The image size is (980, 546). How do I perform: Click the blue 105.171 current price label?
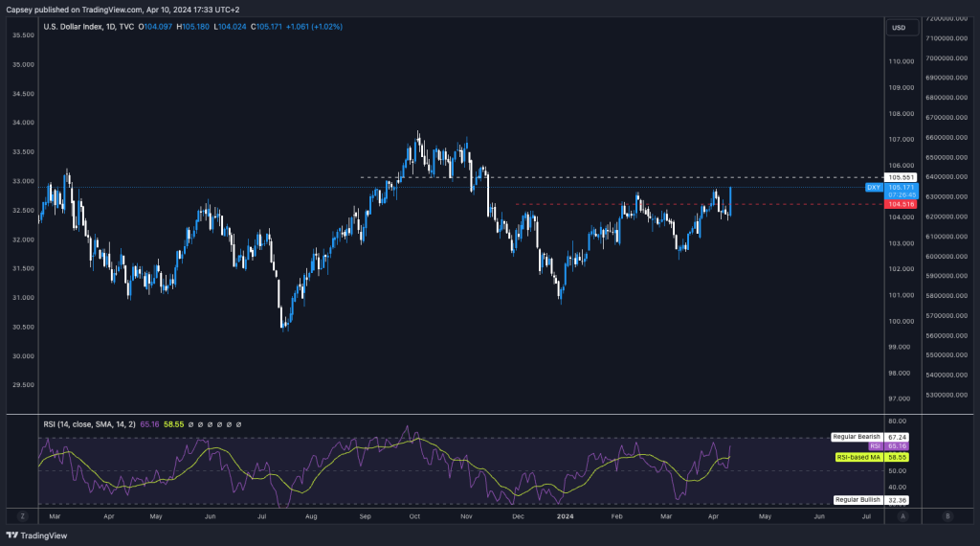tap(902, 188)
